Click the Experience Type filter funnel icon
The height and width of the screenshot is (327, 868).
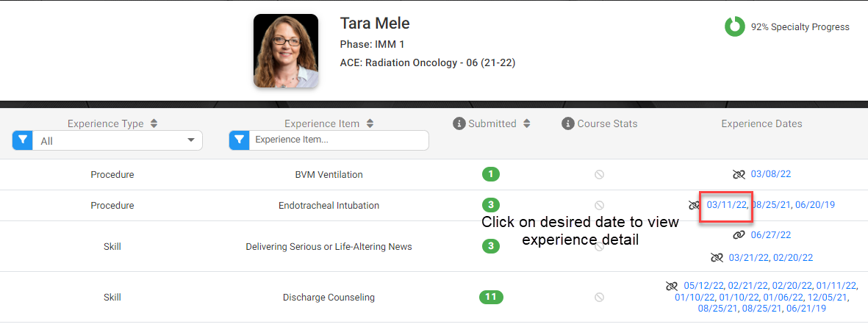tap(23, 140)
